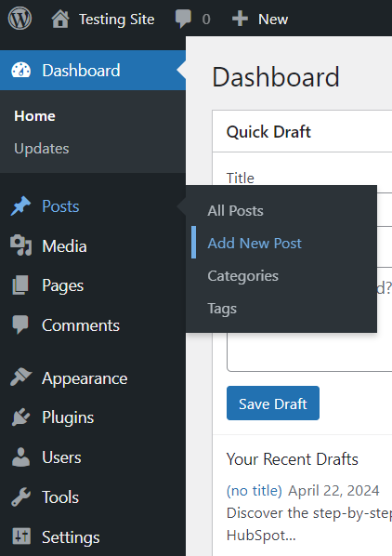The image size is (392, 556).
Task: Open Tags from the Posts submenu
Action: (222, 309)
